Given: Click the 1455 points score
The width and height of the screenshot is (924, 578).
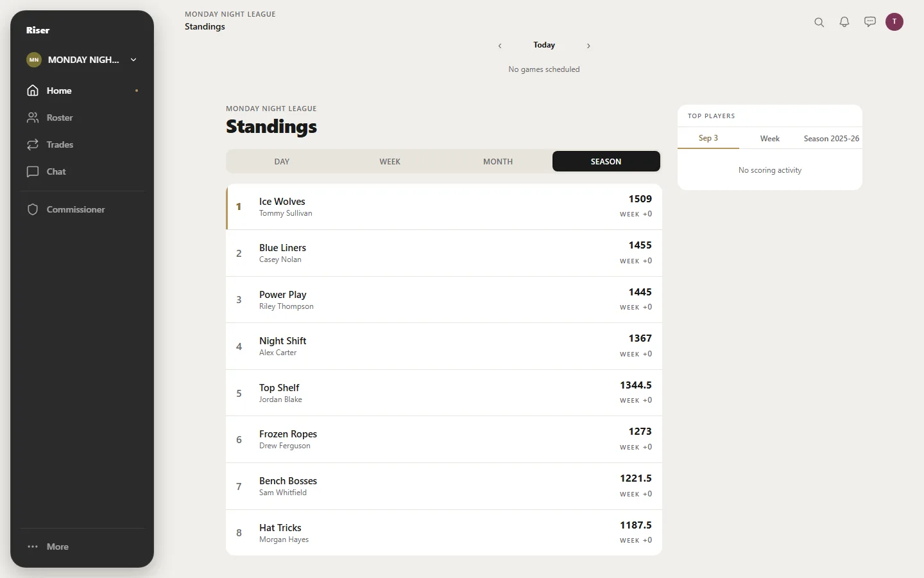Looking at the screenshot, I should point(640,245).
